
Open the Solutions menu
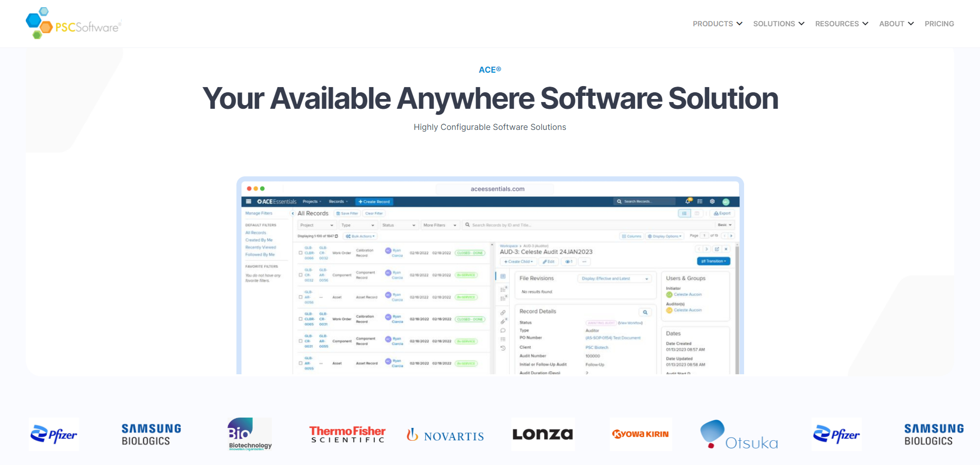pos(778,24)
